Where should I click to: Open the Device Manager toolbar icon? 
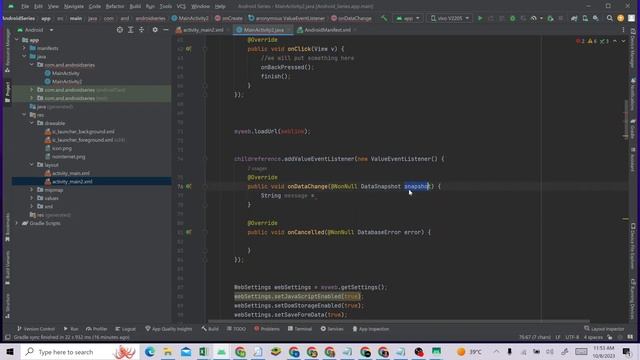point(585,18)
